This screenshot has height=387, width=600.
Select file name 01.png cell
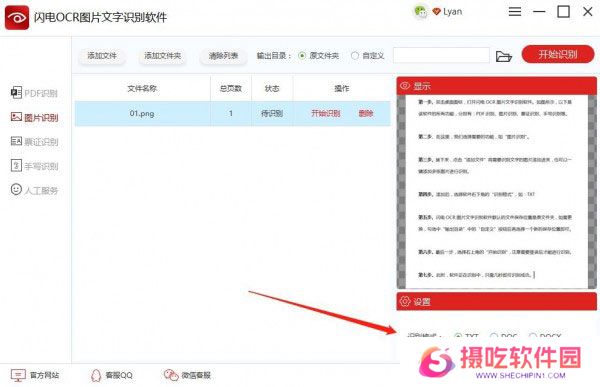pos(142,113)
